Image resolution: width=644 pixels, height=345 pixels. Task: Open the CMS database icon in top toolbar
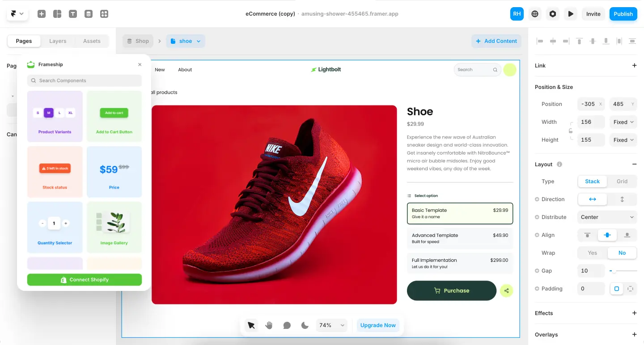pos(89,14)
